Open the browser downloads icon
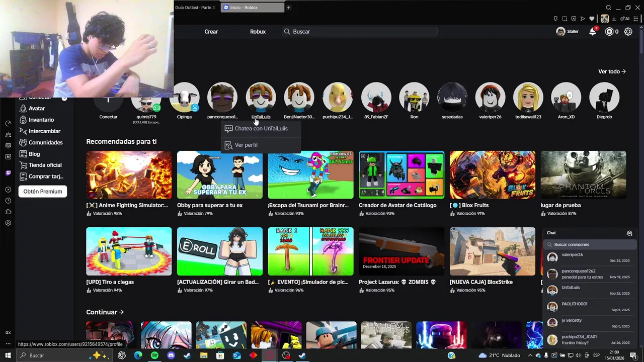The image size is (644, 362). 614,19
